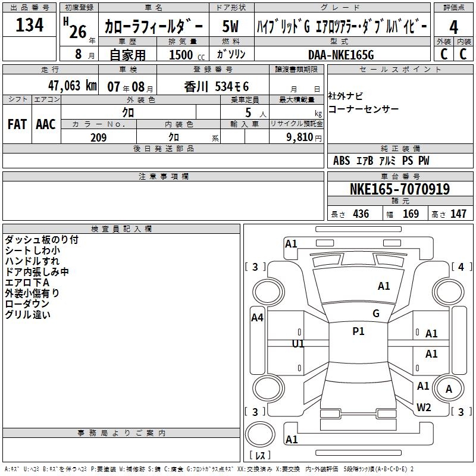Image resolution: width=476 pixels, height=476 pixels.
Task: Select inspector note エアロ下A
Action: tap(27, 283)
